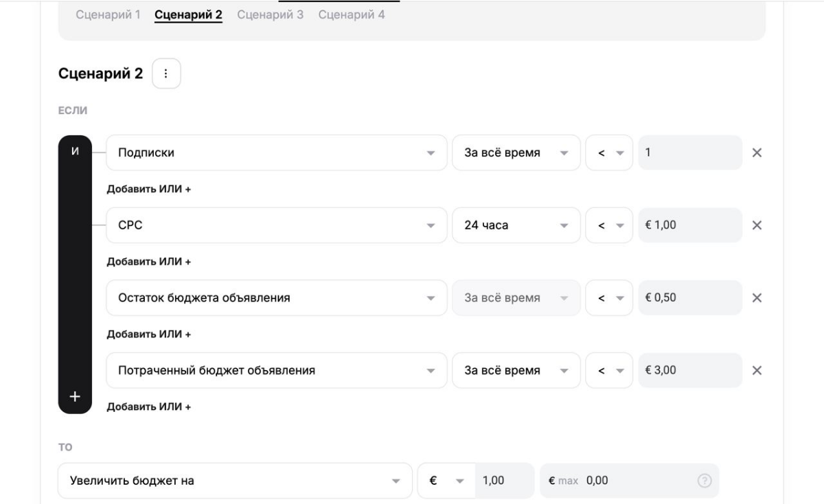Change the euro currency unit dropdown

coord(442,481)
